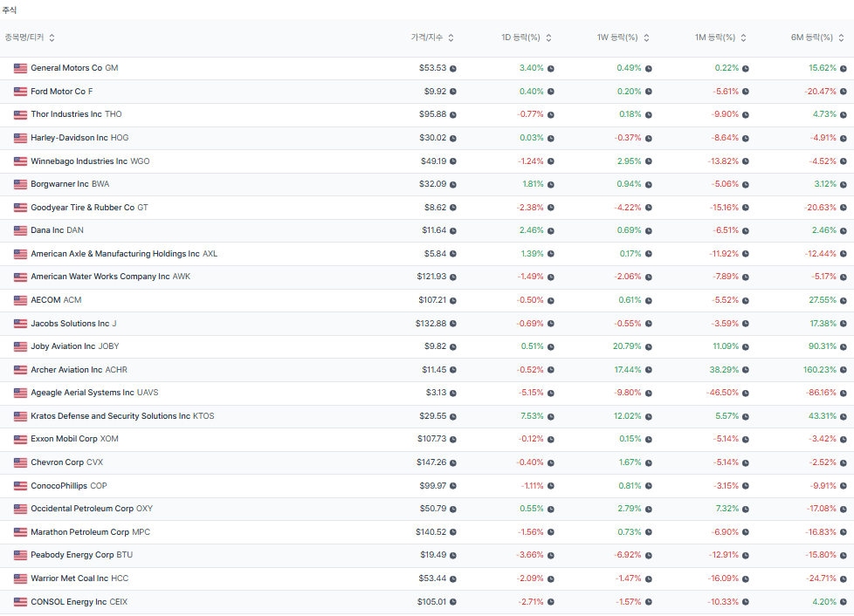Open Occidental Petroleum Corp OXY
This screenshot has width=854, height=616.
[x=92, y=509]
